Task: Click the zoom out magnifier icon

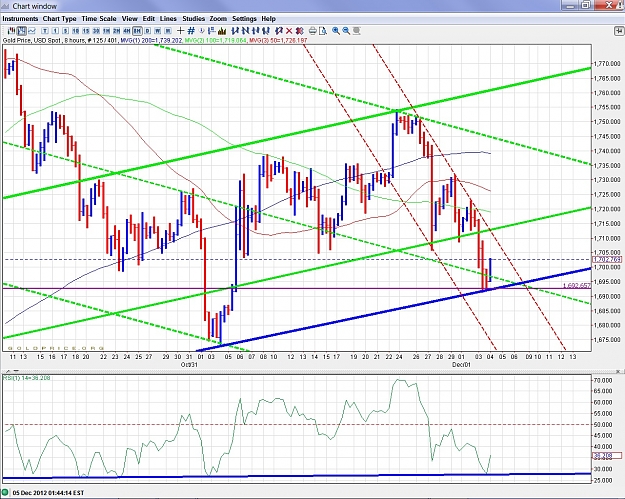Action: click(x=346, y=31)
